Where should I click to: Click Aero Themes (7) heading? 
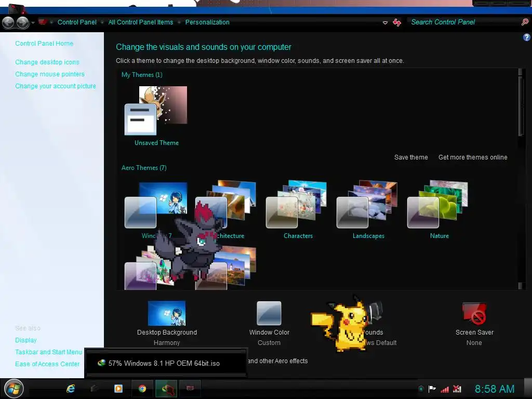[x=144, y=168]
